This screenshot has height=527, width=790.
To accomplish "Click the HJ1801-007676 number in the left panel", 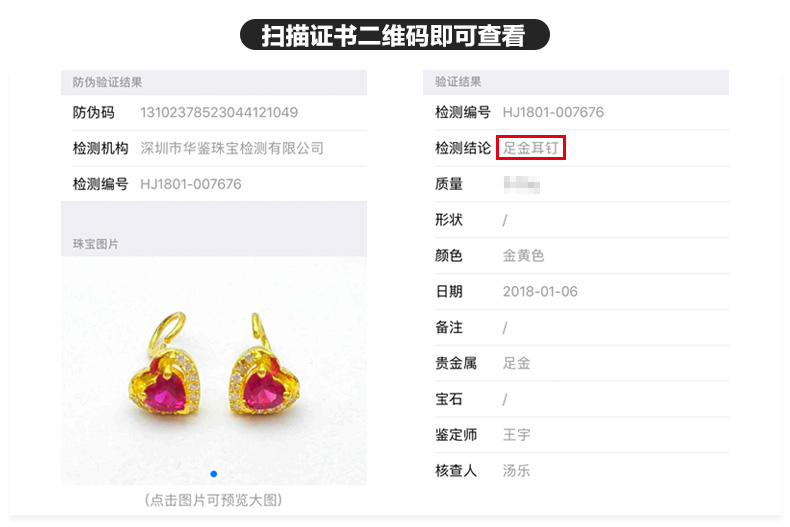I will (190, 184).
